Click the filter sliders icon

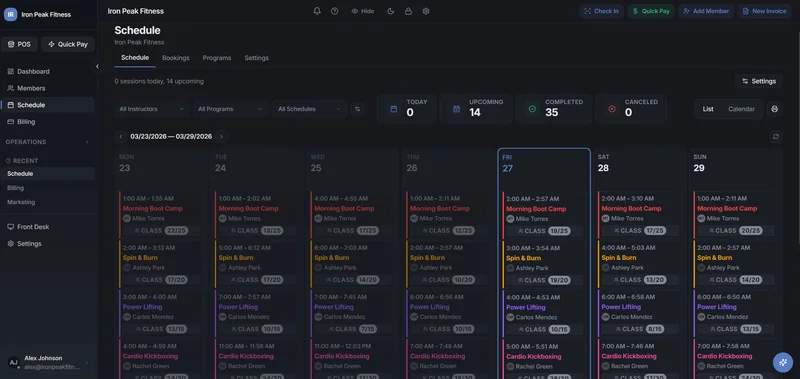click(x=358, y=109)
